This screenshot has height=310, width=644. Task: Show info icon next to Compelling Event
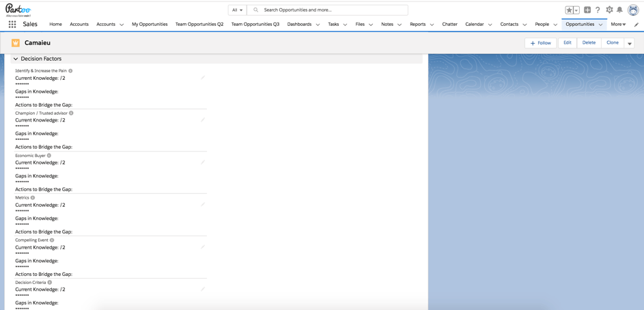point(52,240)
